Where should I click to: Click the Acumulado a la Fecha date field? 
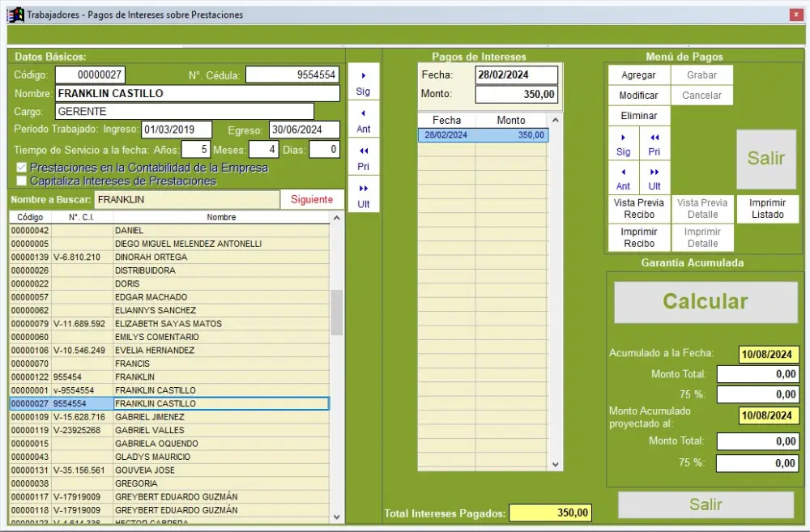pos(769,354)
